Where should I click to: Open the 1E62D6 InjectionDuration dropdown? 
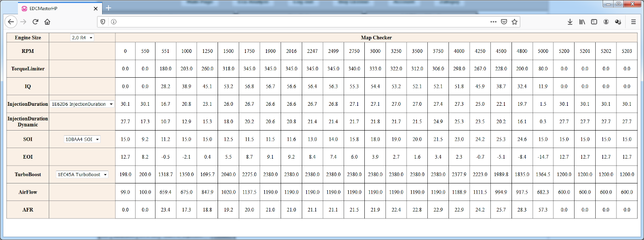[x=82, y=104]
